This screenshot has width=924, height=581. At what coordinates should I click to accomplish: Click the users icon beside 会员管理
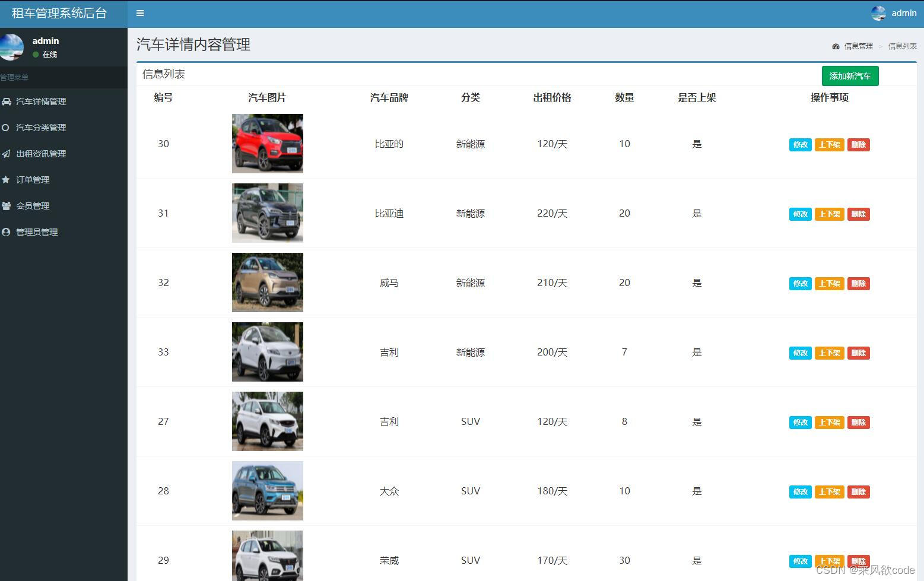(x=6, y=206)
